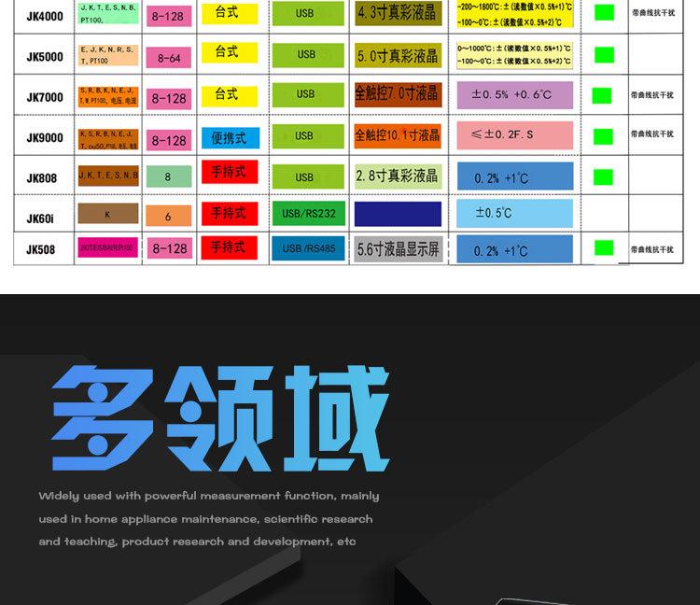Select the green square in the JK9000 row
The width and height of the screenshot is (700, 605).
[x=604, y=136]
